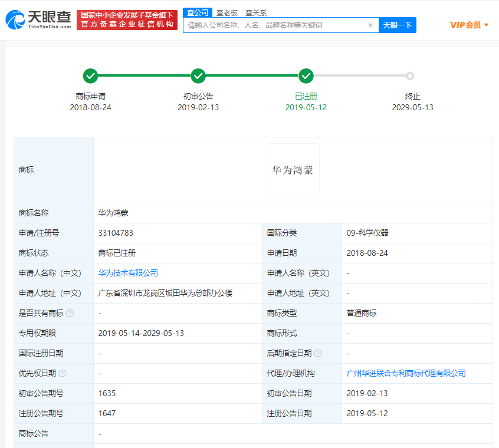Click the green checkmark above 初审公告

coord(198,75)
